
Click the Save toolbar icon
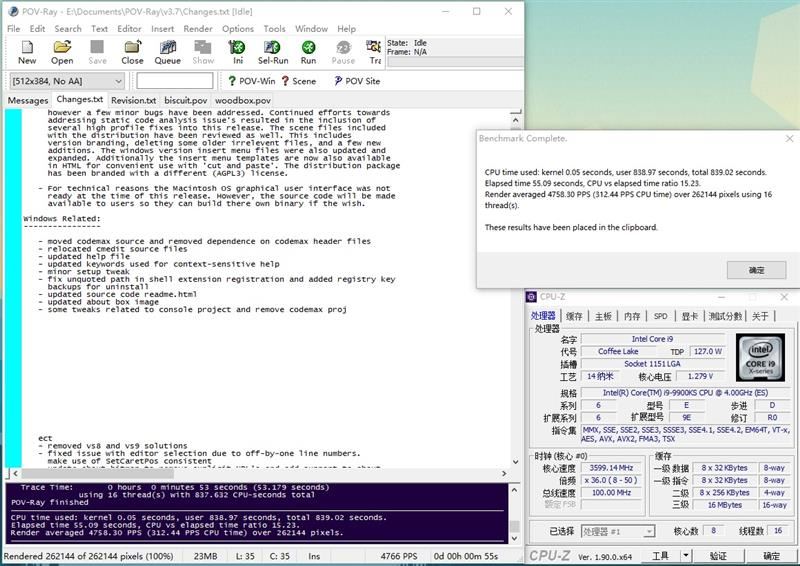(97, 53)
